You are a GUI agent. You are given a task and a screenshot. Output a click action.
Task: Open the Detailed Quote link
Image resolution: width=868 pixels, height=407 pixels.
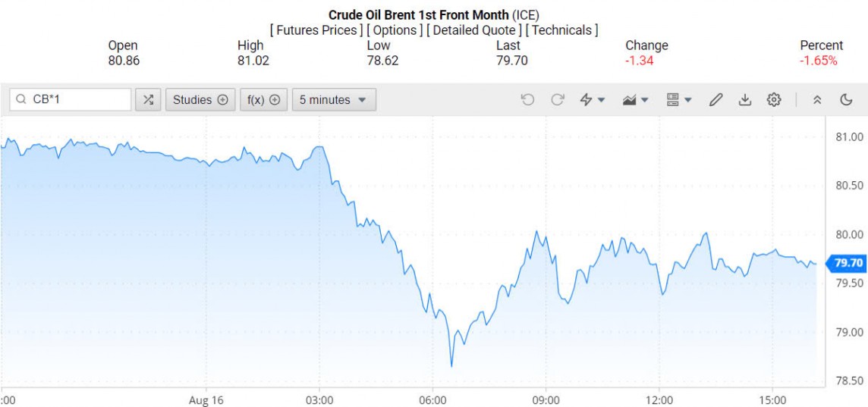[x=473, y=30]
